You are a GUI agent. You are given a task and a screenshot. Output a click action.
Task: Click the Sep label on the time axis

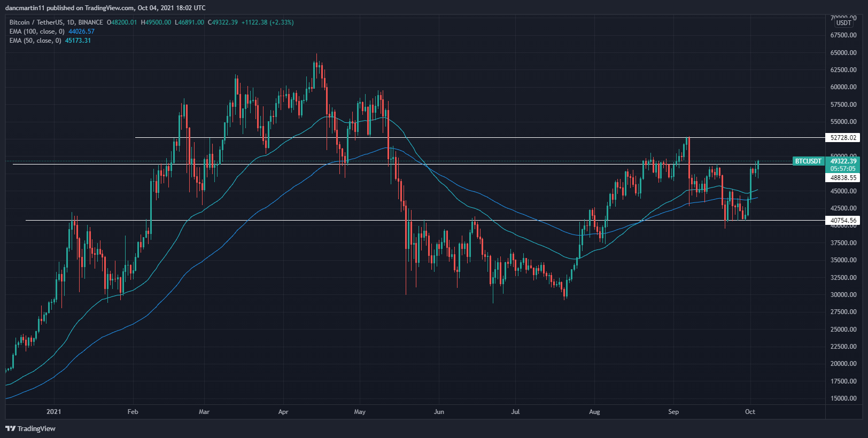coord(673,412)
